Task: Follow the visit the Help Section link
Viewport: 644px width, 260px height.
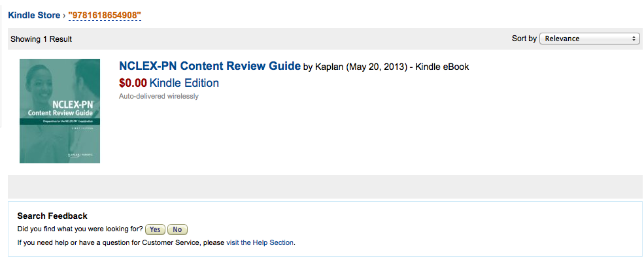Action: pyautogui.click(x=260, y=242)
